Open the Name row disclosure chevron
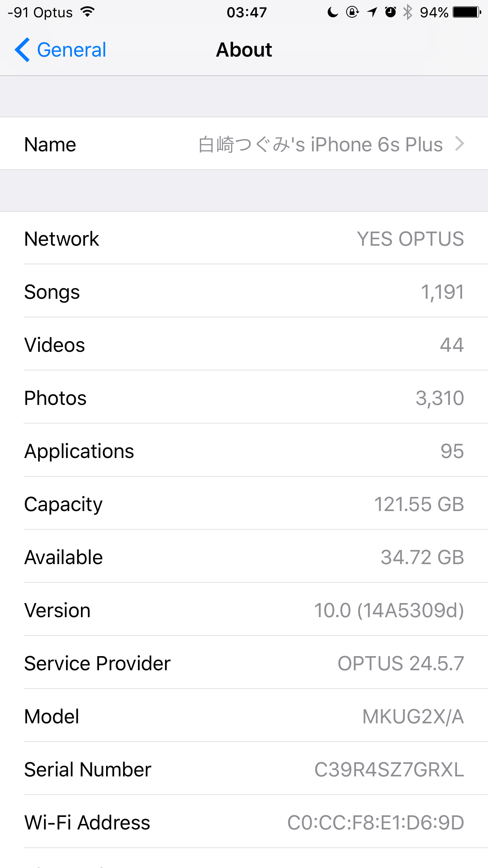Image resolution: width=488 pixels, height=868 pixels. click(460, 143)
